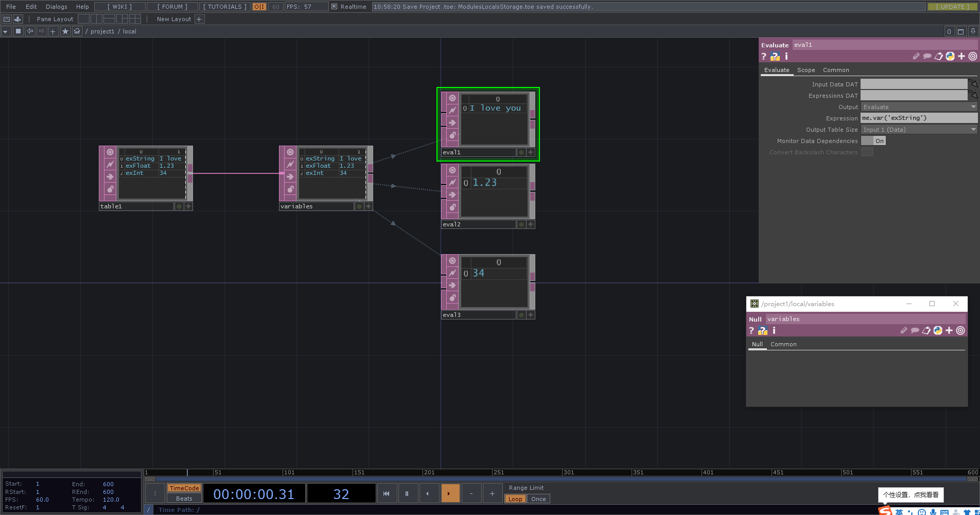Click the clipboard copy icon on eval1 parameter dialog
980x515 pixels.
coord(939,56)
